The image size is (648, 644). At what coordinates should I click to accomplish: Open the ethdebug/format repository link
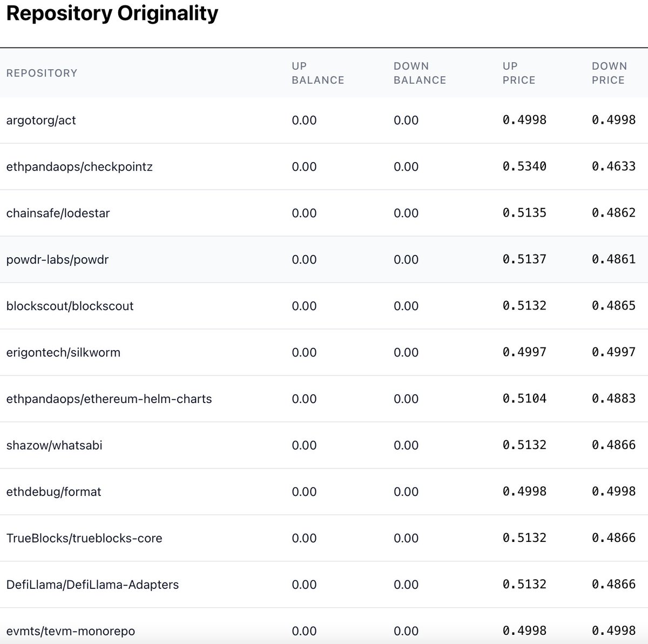pos(54,492)
